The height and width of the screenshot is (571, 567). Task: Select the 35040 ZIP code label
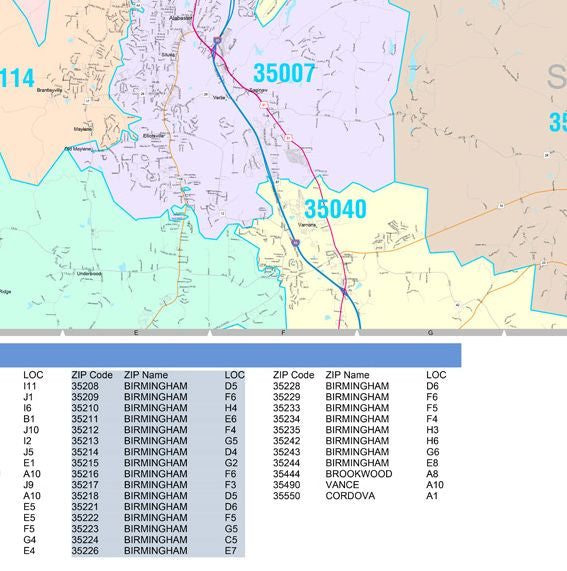335,209
